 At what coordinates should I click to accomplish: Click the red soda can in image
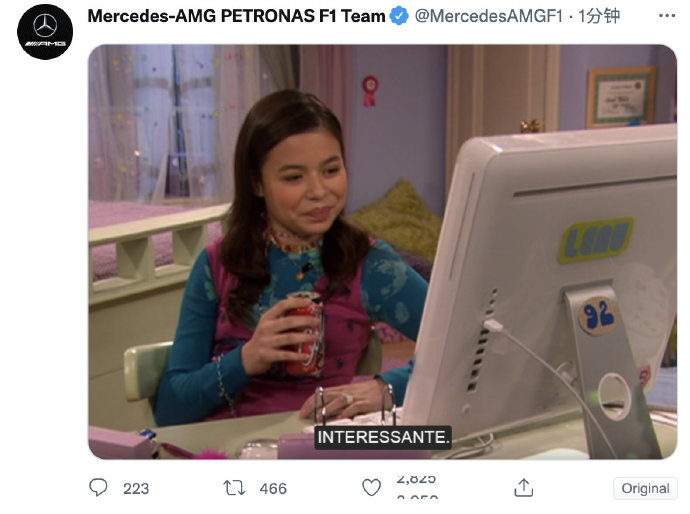point(305,334)
